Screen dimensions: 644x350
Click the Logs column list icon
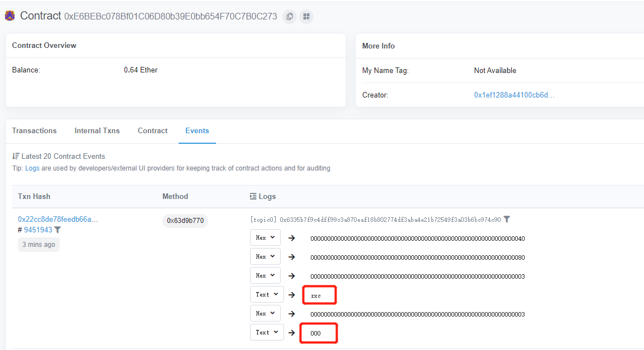tap(253, 196)
